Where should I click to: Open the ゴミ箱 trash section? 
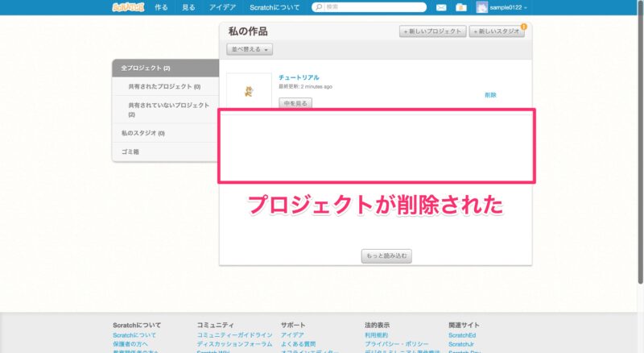click(x=130, y=152)
